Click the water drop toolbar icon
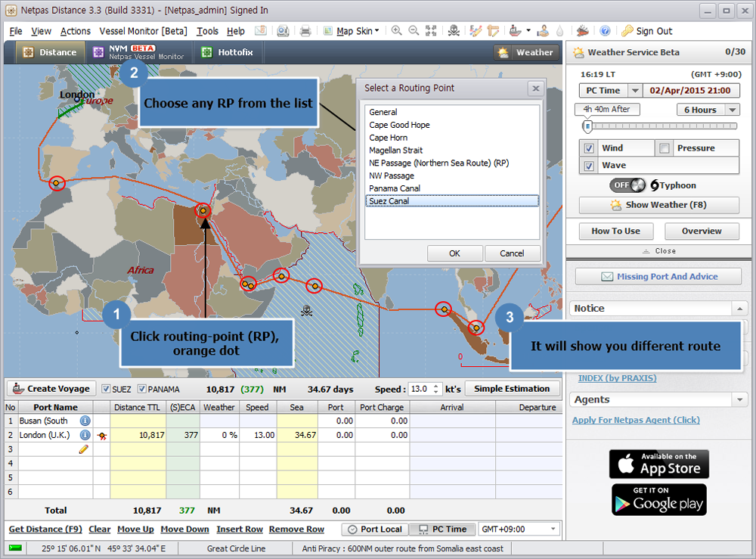This screenshot has height=559, width=756. 559,31
